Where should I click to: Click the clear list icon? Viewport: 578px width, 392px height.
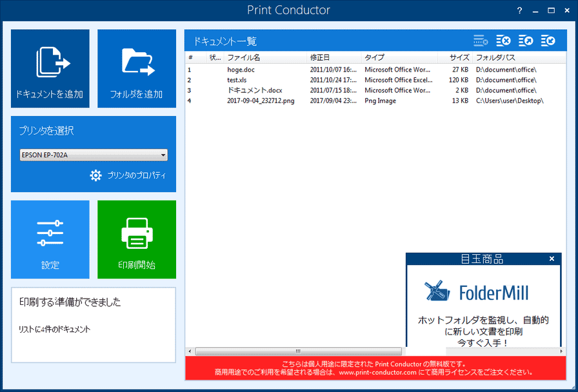(503, 41)
